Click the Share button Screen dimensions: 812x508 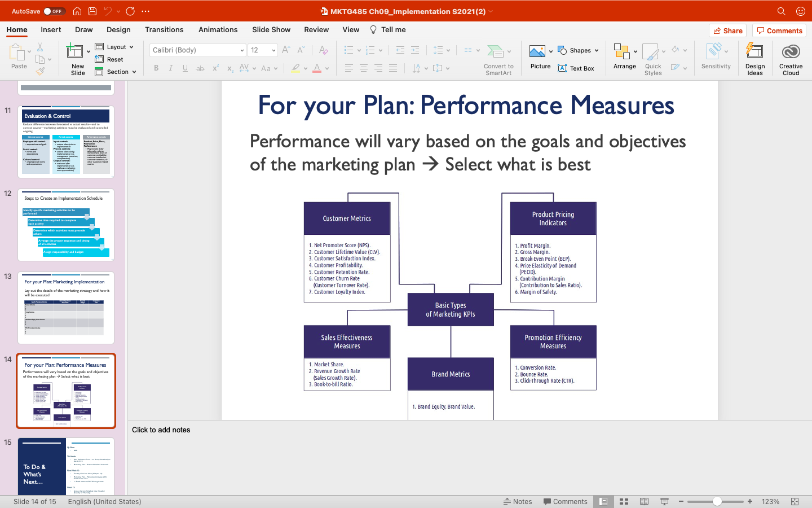pyautogui.click(x=727, y=30)
